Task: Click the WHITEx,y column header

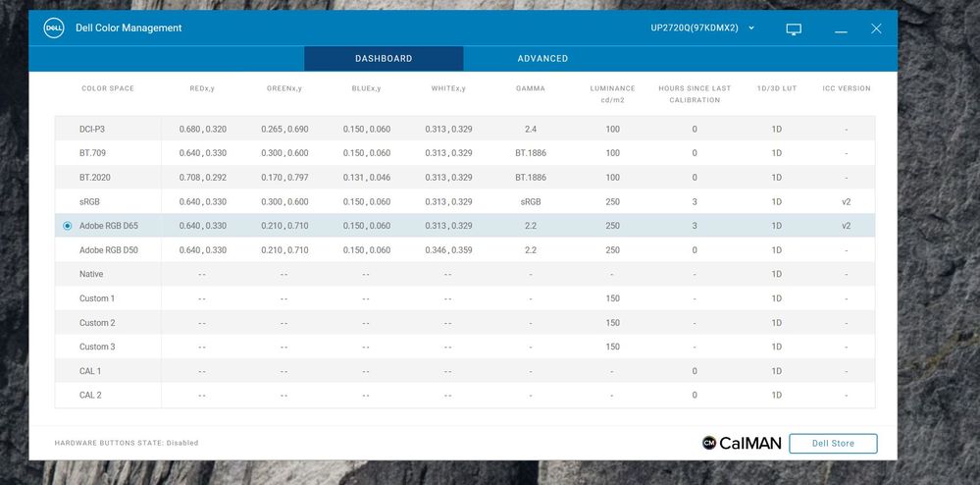Action: (x=448, y=88)
